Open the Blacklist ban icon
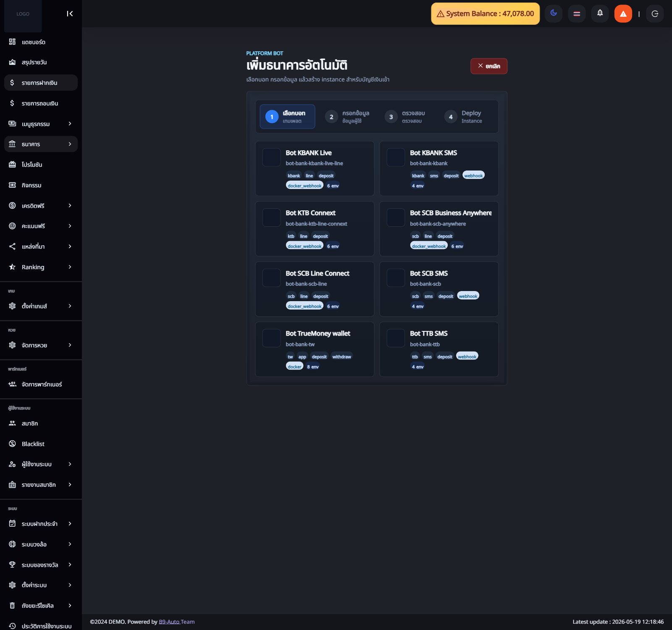The image size is (672, 630). pos(12,444)
